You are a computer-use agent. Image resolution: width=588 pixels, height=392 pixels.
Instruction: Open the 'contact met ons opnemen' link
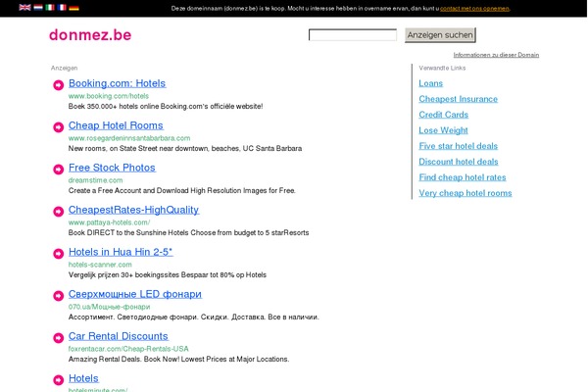[x=474, y=8]
